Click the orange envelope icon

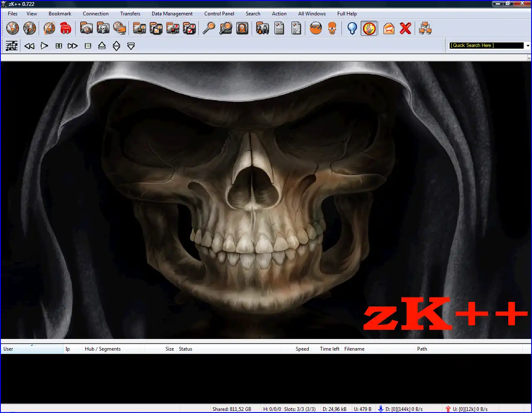(389, 28)
